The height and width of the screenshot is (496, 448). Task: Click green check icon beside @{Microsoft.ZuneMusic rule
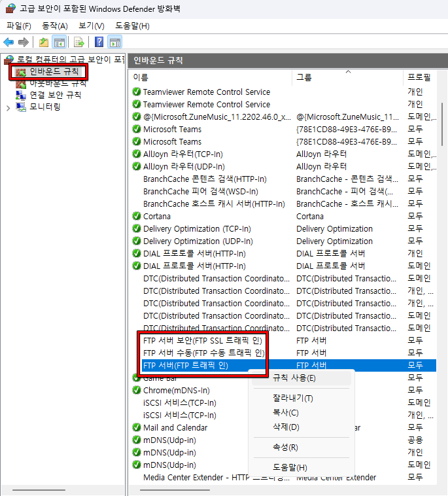coord(137,116)
